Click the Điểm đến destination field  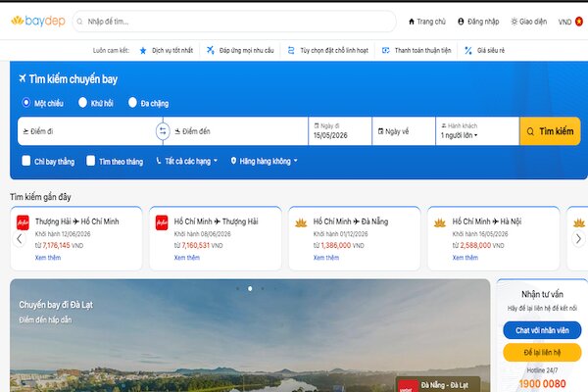click(238, 131)
